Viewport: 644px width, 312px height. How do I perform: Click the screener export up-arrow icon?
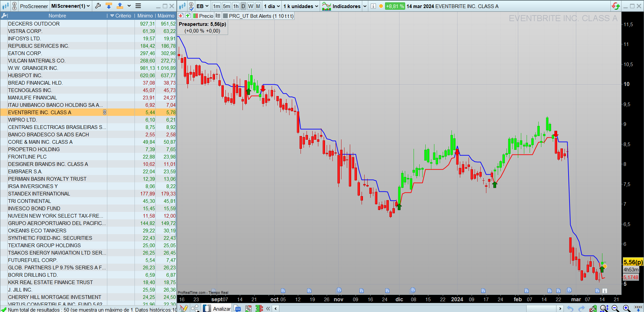[120, 6]
